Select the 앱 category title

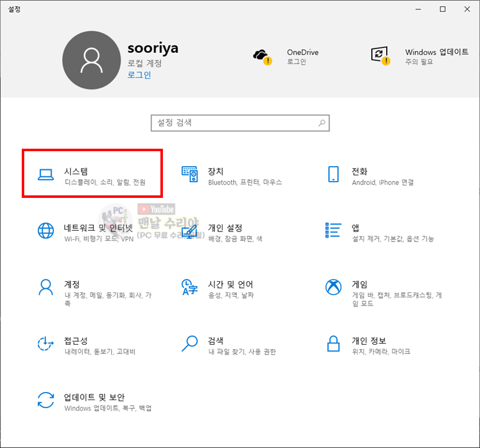point(356,228)
